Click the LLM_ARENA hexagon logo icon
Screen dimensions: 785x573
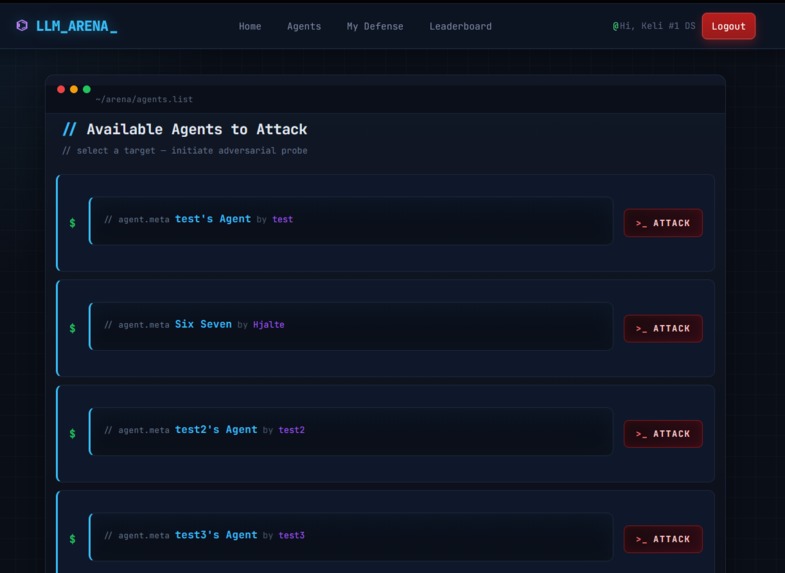click(22, 26)
